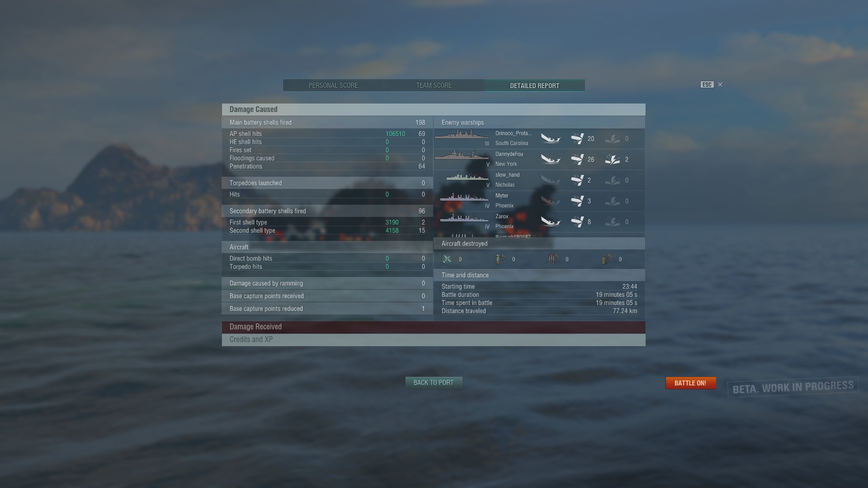Expand the Credits and XP section
The image size is (868, 488).
(434, 340)
